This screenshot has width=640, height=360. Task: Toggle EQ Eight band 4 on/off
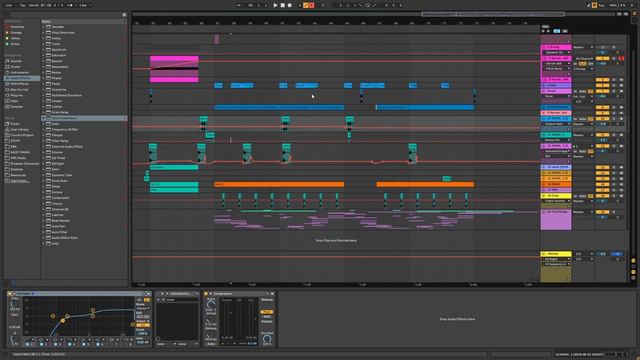[x=69, y=344]
